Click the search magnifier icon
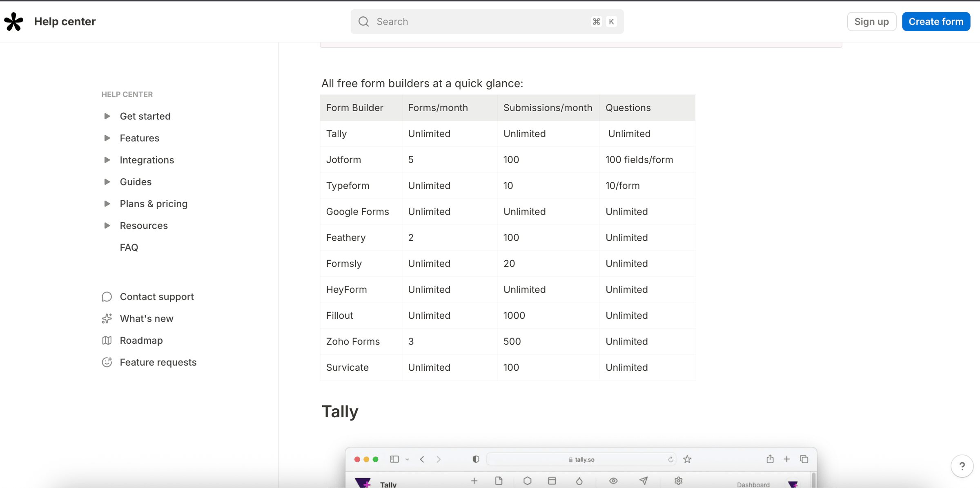This screenshot has height=488, width=980. pyautogui.click(x=363, y=22)
